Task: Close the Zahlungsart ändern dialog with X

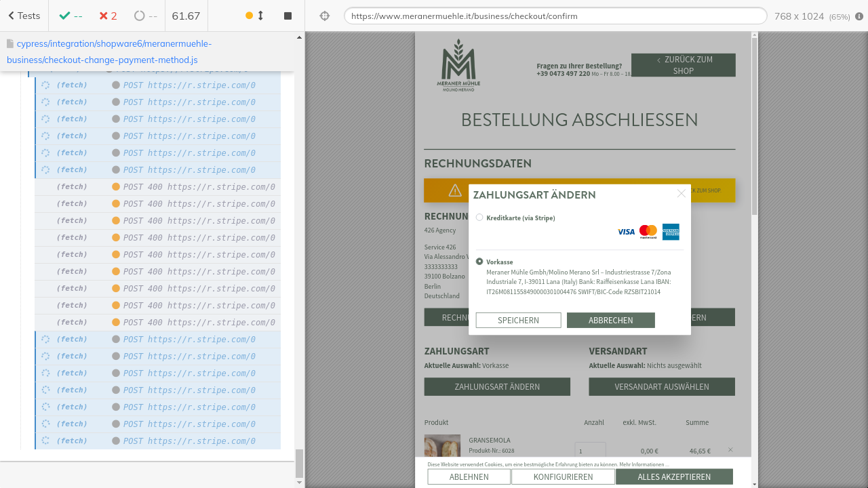Action: [x=681, y=194]
